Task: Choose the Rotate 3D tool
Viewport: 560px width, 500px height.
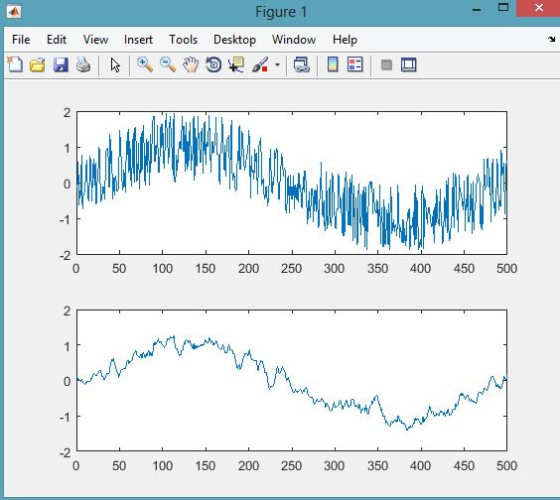Action: (x=214, y=65)
